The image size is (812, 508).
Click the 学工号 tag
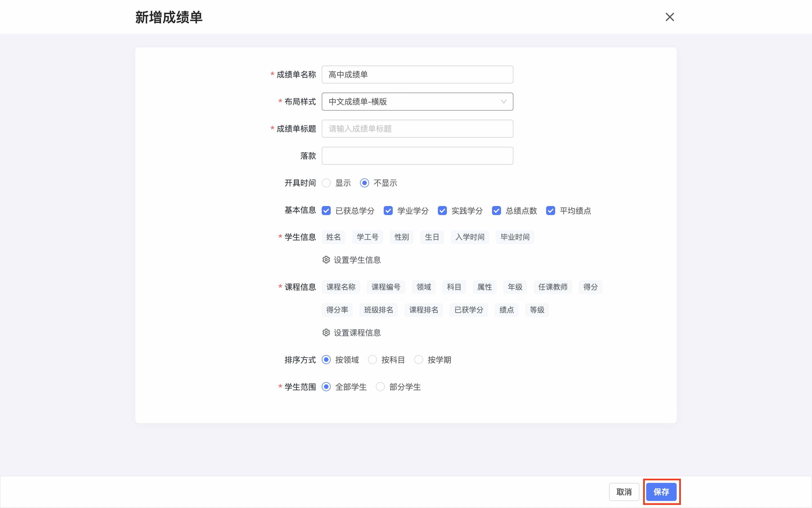[x=367, y=237]
